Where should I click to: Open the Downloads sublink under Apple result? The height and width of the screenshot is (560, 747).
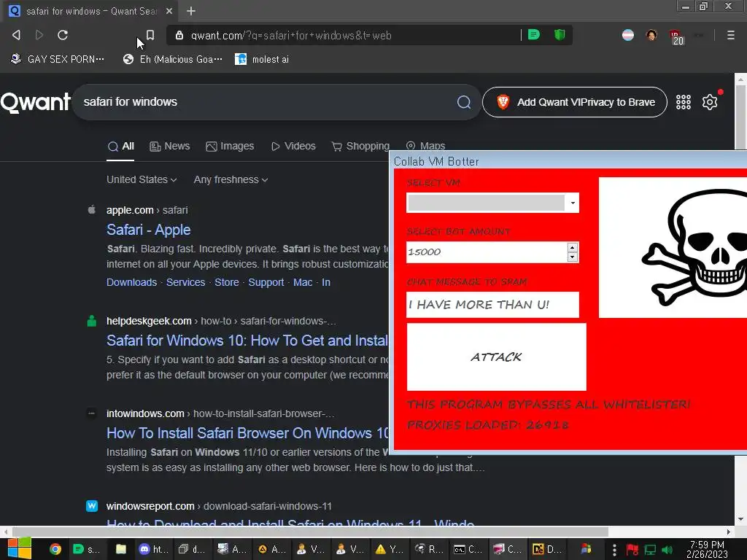point(131,282)
